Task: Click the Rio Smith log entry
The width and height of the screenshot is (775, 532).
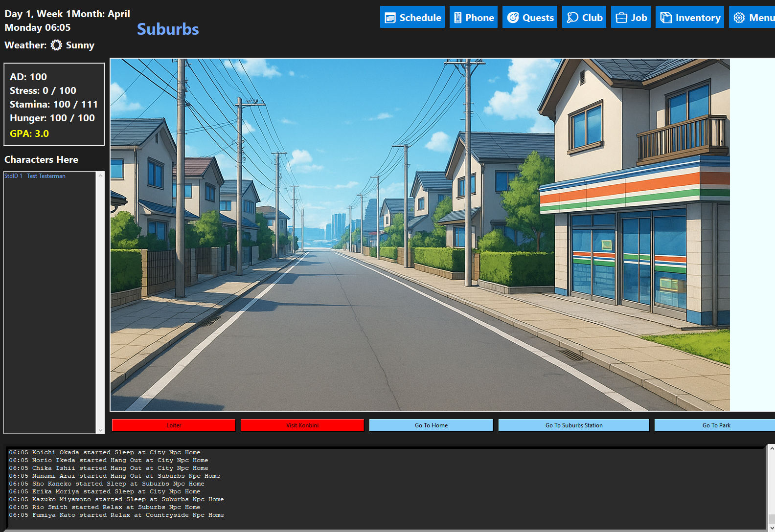Action: (105, 507)
